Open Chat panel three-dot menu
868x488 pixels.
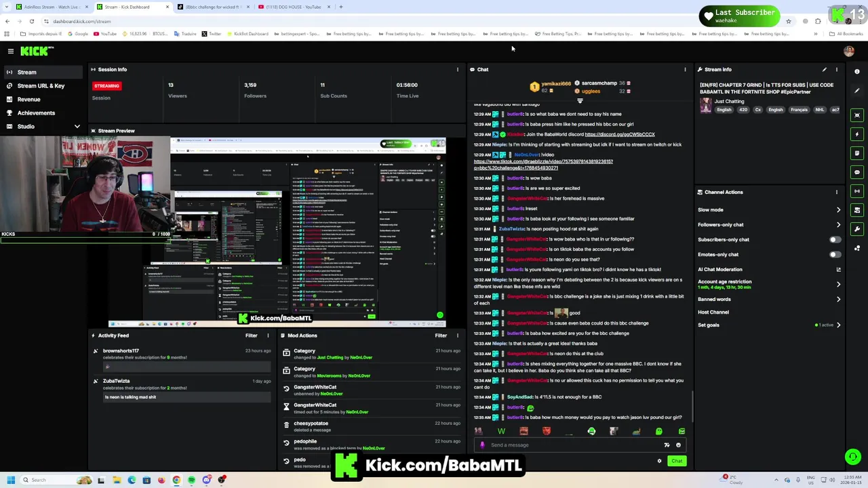coord(685,69)
